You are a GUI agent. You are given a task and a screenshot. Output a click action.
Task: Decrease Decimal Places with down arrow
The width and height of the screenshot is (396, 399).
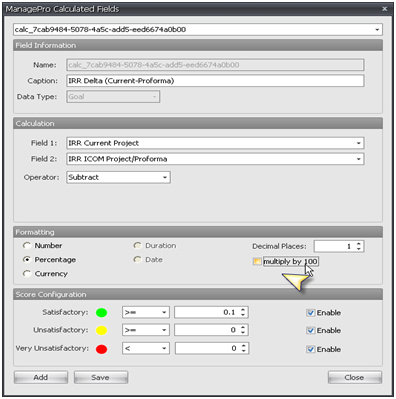[x=359, y=249]
